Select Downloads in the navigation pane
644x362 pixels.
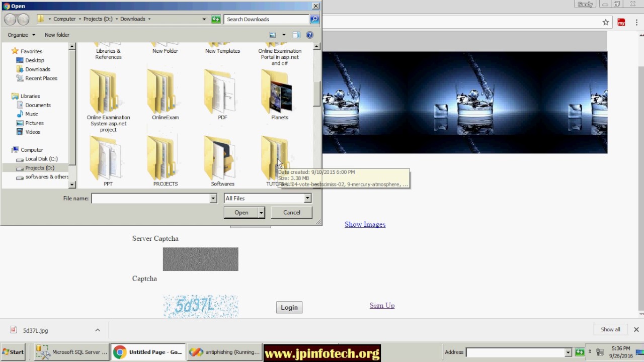pyautogui.click(x=38, y=69)
